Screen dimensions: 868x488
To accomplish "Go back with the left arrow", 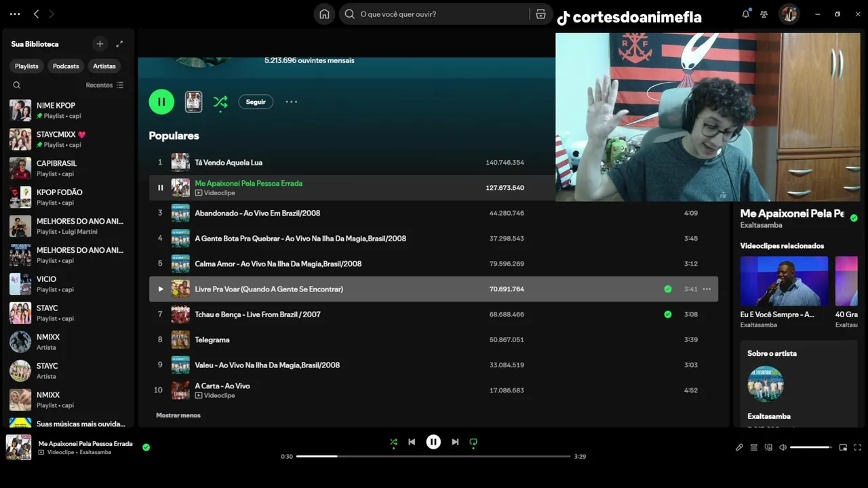I will tap(37, 14).
